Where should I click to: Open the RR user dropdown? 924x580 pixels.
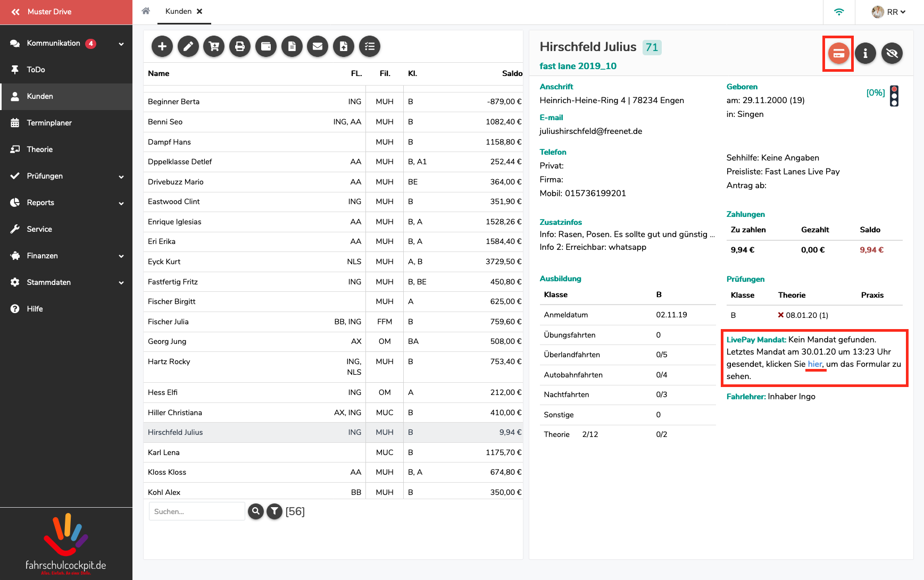click(x=889, y=12)
